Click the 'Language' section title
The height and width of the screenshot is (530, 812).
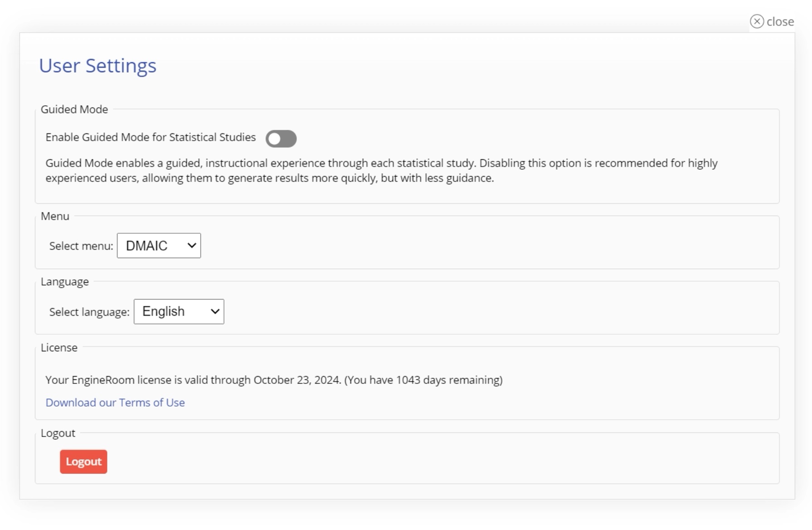click(65, 282)
